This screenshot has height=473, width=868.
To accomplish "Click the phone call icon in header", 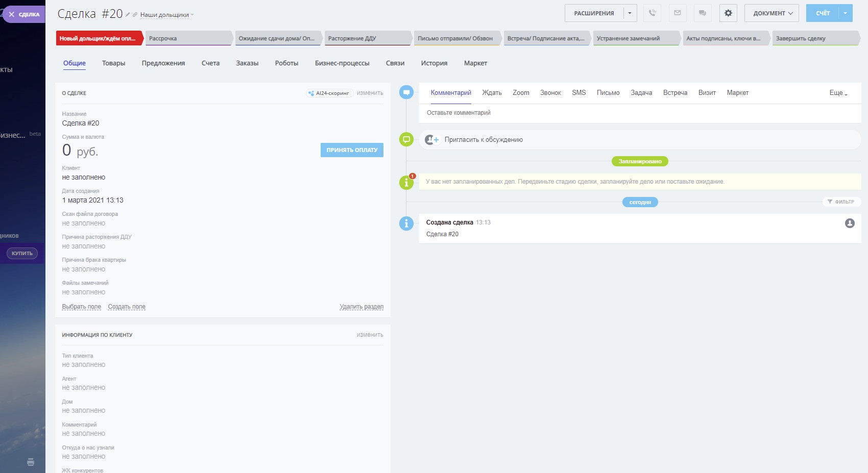I will [x=652, y=13].
